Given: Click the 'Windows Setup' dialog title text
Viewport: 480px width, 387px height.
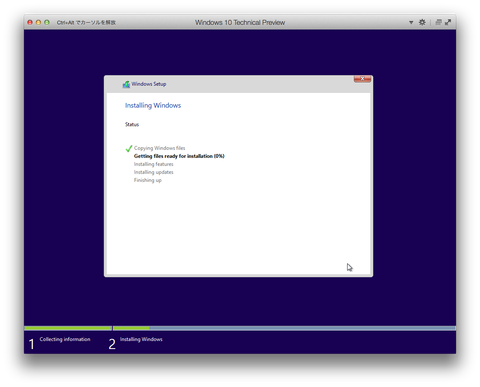Looking at the screenshot, I should tap(149, 84).
